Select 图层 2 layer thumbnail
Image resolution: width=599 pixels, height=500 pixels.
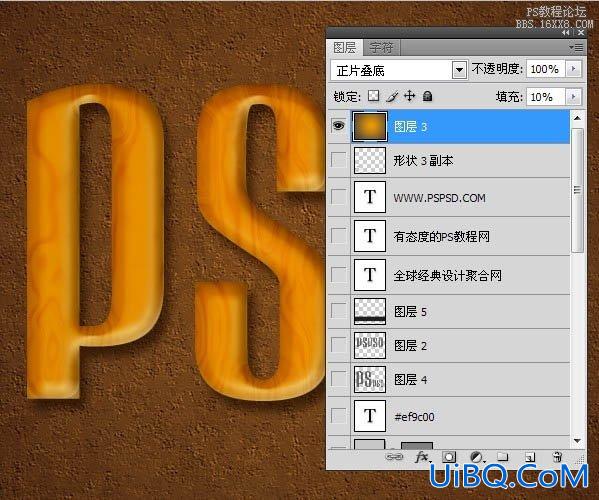[x=370, y=345]
